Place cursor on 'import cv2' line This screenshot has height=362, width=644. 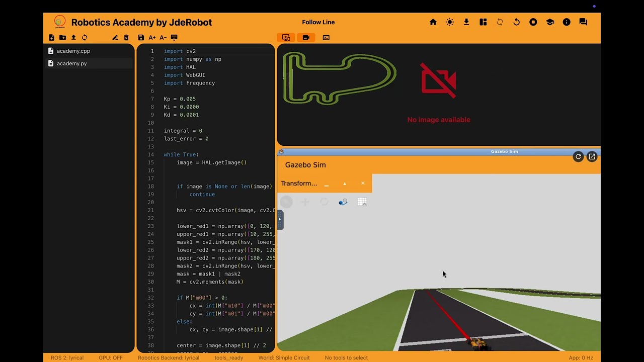pos(180,51)
